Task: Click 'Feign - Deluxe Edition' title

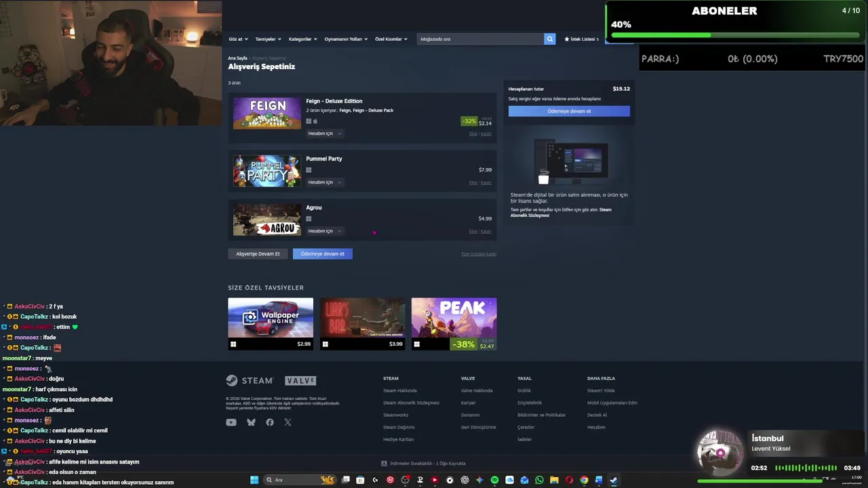Action: [x=334, y=101]
